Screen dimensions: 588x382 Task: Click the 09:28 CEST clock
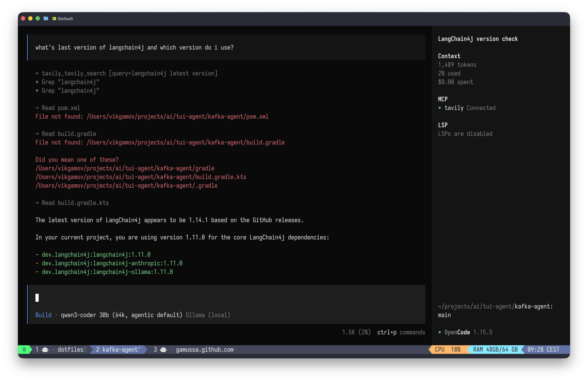[x=543, y=349]
